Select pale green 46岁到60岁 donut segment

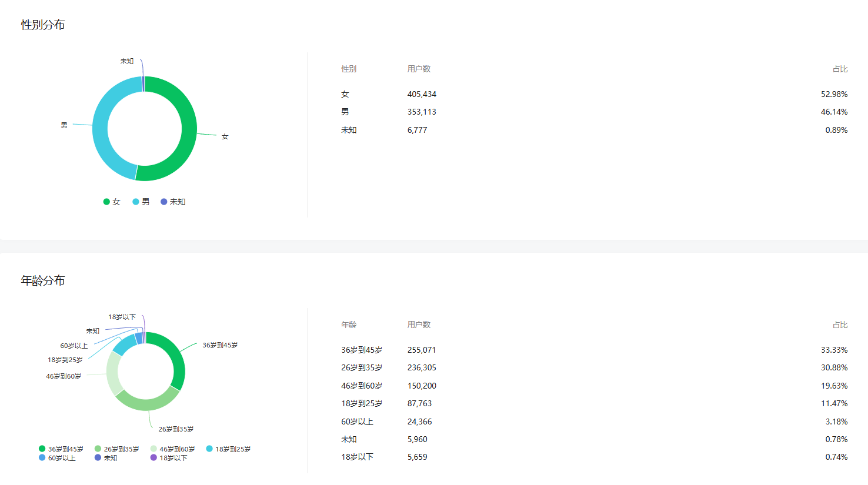[113, 374]
